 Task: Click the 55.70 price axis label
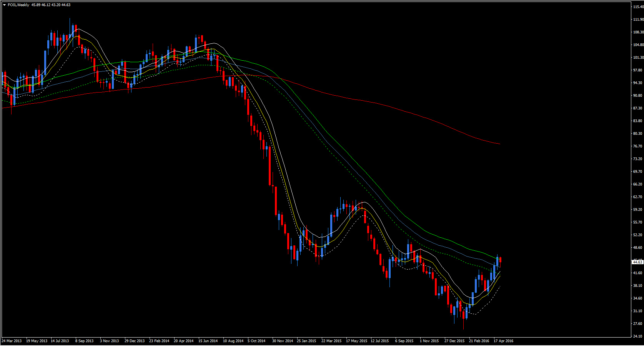(638, 222)
